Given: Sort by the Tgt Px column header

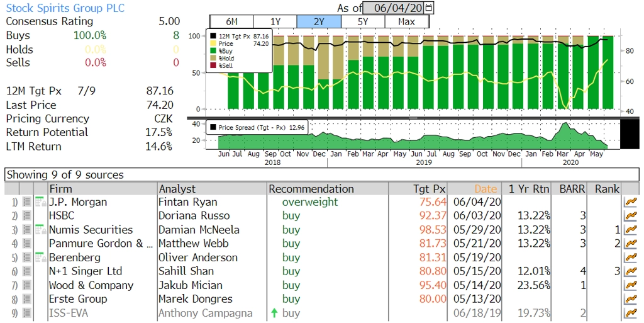Looking at the screenshot, I should pos(418,189).
